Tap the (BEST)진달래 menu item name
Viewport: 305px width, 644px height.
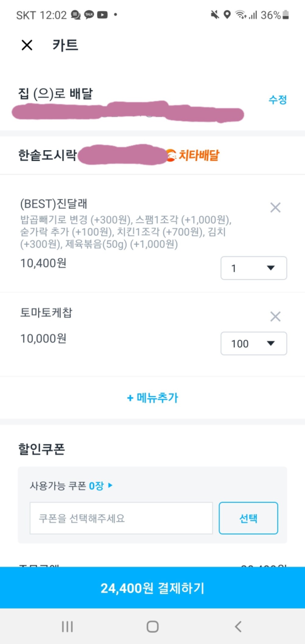54,204
